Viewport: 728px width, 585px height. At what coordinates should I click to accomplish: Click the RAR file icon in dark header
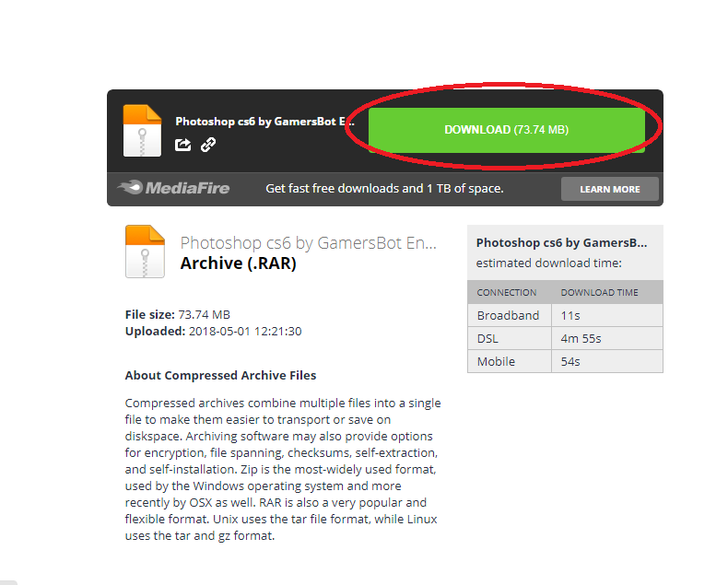142,131
